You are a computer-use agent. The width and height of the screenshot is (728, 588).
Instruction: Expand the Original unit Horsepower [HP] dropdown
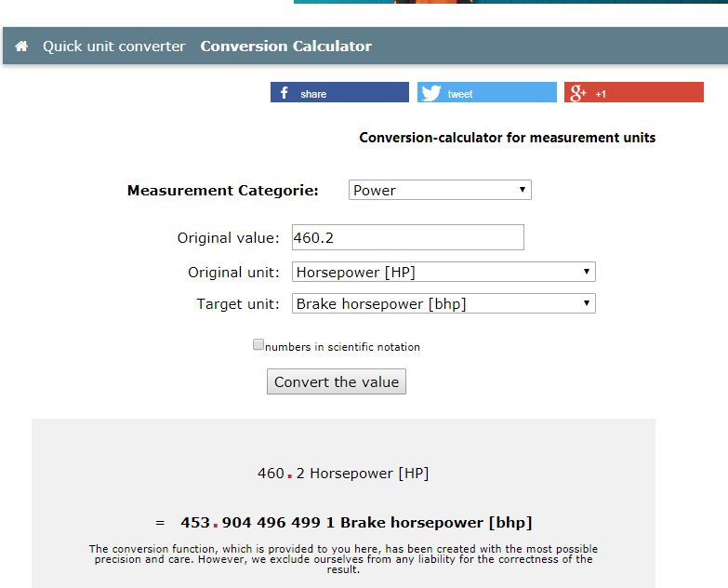click(443, 273)
